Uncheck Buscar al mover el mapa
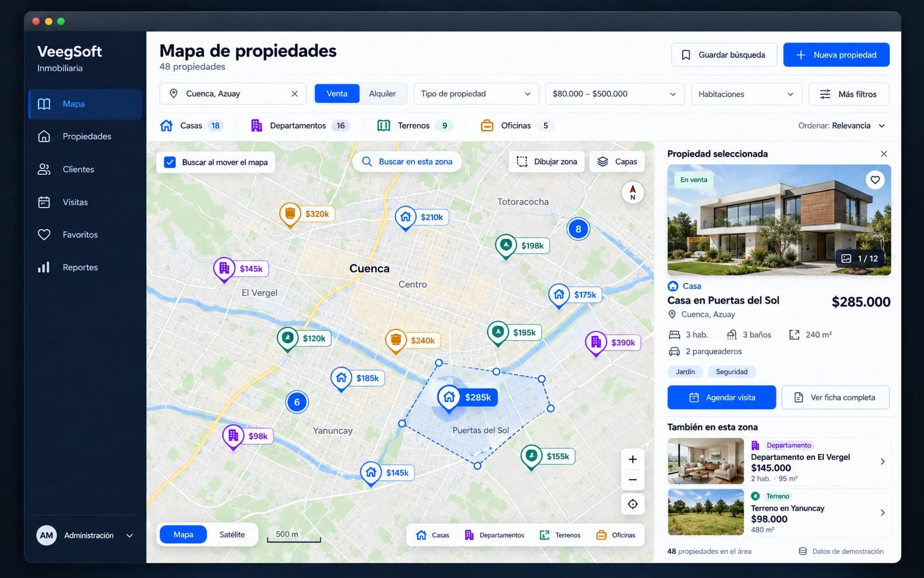 coord(170,162)
